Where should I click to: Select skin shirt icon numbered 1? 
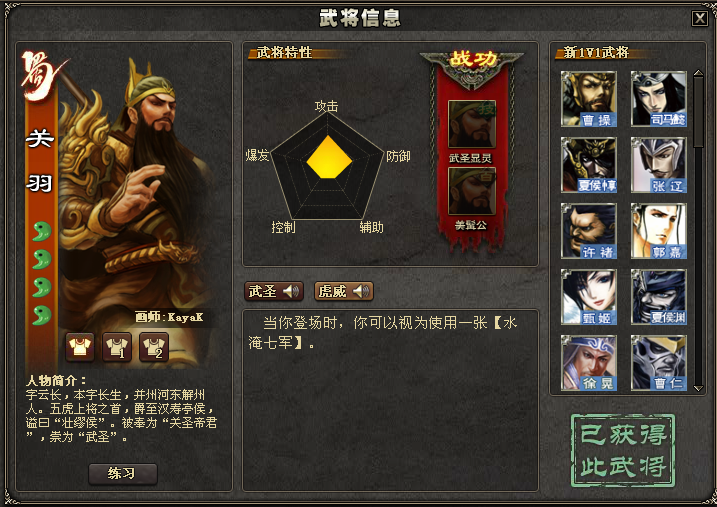point(117,347)
